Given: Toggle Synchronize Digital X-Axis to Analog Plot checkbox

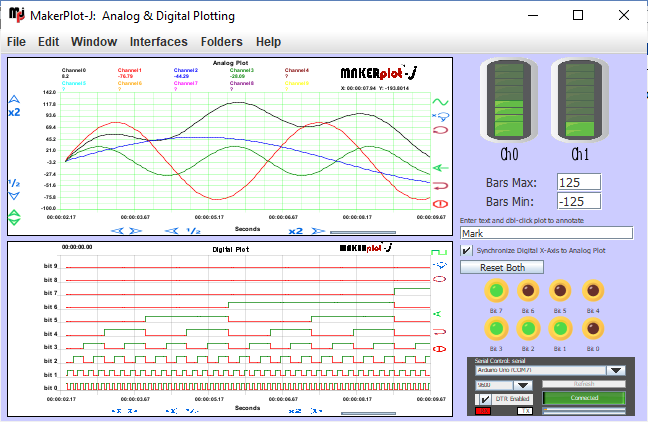Looking at the screenshot, I should 466,250.
